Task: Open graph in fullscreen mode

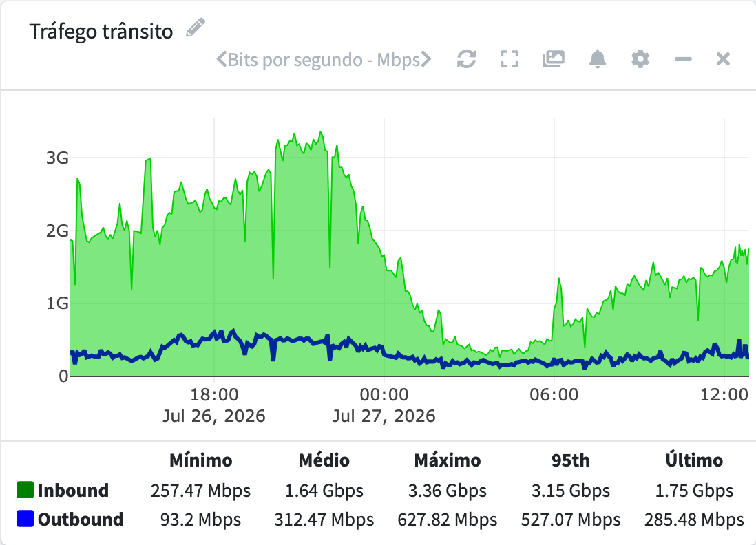Action: click(x=509, y=59)
